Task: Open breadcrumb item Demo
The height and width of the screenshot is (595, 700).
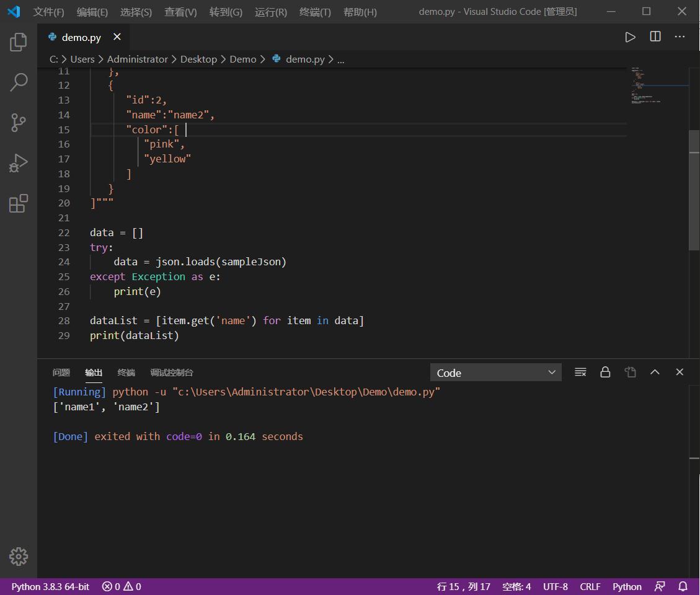Action: click(x=242, y=59)
